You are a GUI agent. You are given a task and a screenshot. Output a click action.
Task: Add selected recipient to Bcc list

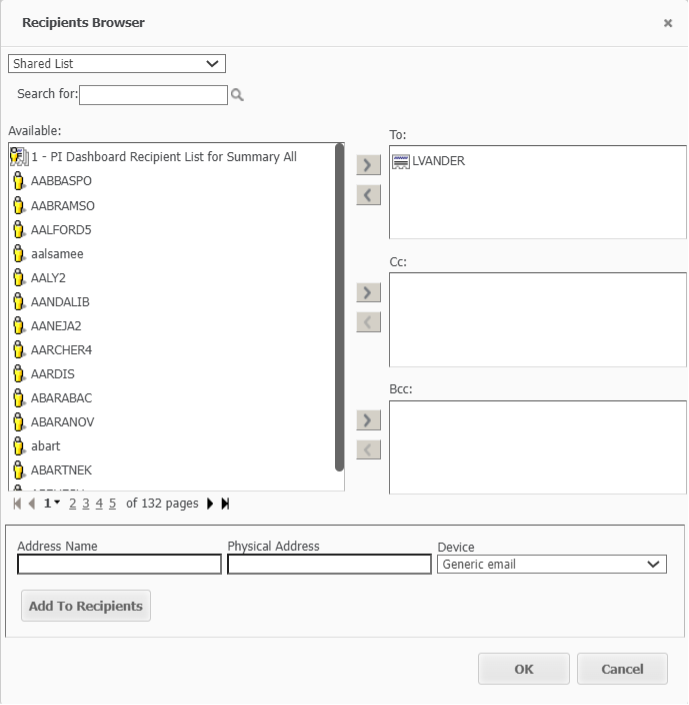pos(369,420)
